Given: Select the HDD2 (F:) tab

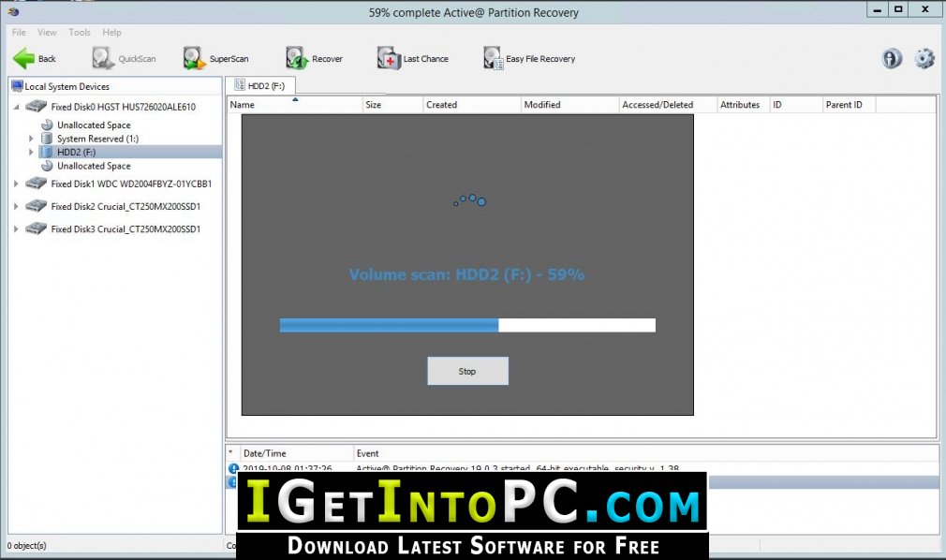Looking at the screenshot, I should click(x=260, y=86).
